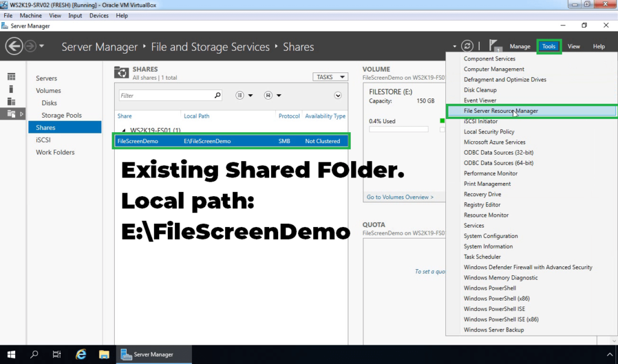The width and height of the screenshot is (618, 364).
Task: Expand the filter criteria chevron
Action: 338,95
